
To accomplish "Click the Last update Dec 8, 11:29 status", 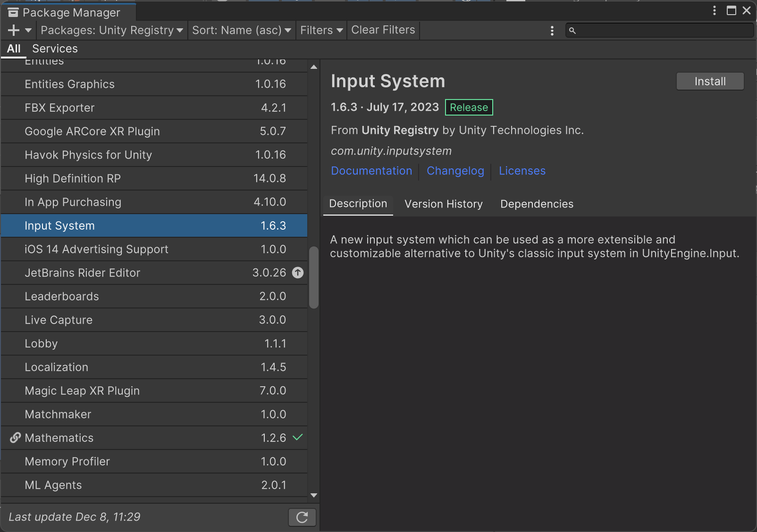I will tap(75, 517).
